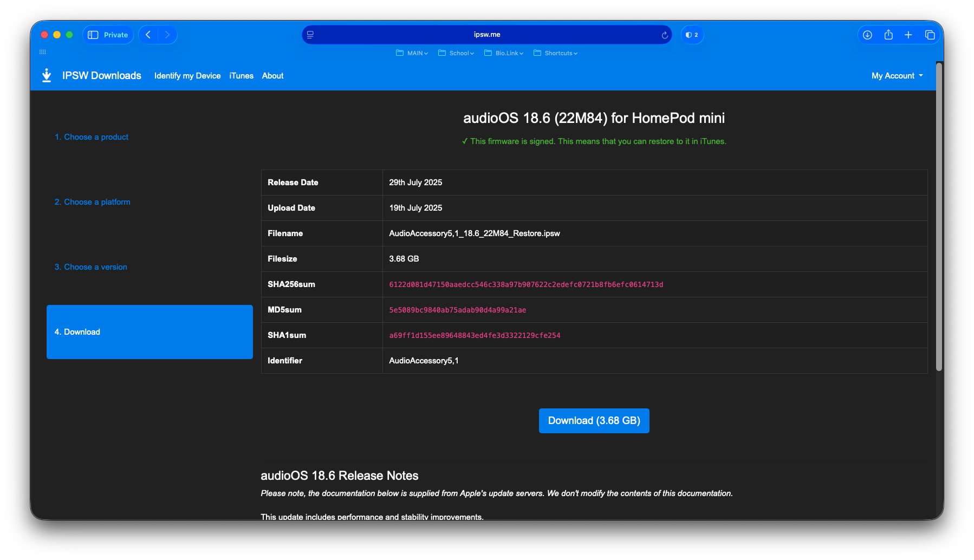Click the SHA256sum hash value
974x560 pixels.
pos(526,284)
